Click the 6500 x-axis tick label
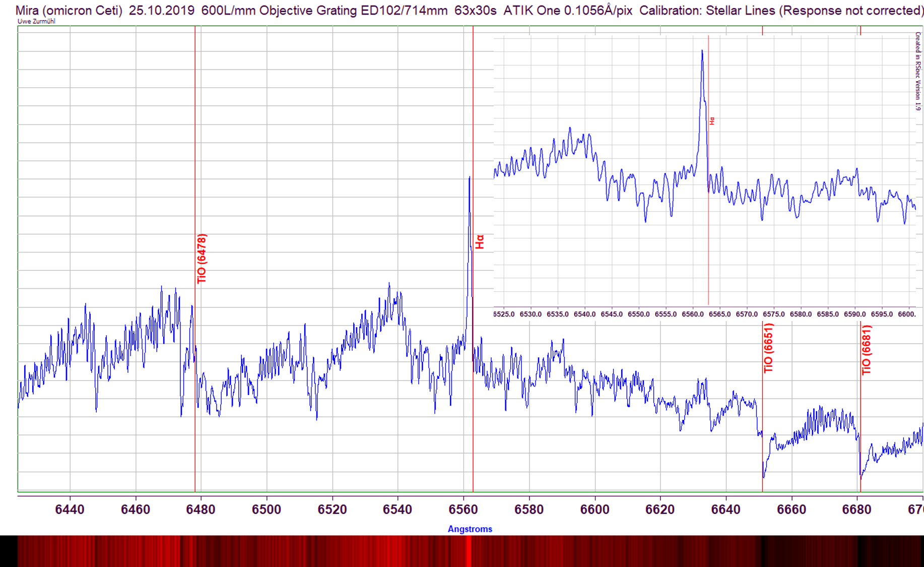 267,510
